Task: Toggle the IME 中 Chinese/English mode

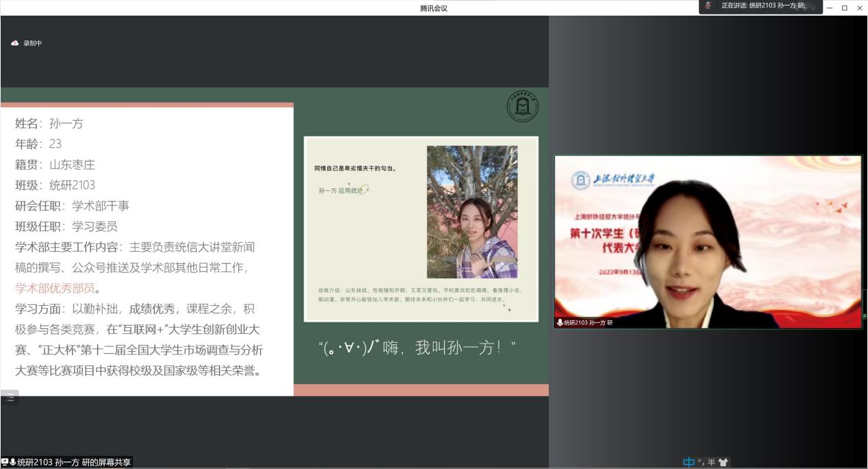Action: point(689,462)
